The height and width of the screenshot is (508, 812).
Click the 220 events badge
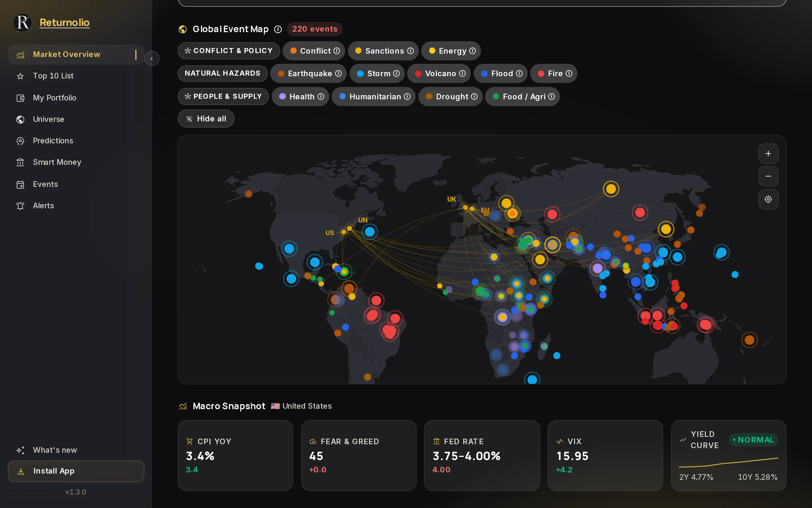pos(314,29)
